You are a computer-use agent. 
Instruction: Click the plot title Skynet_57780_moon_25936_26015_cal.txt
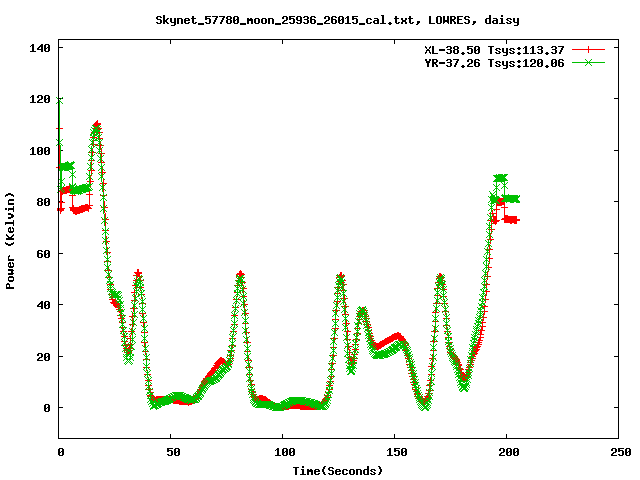coord(337,20)
